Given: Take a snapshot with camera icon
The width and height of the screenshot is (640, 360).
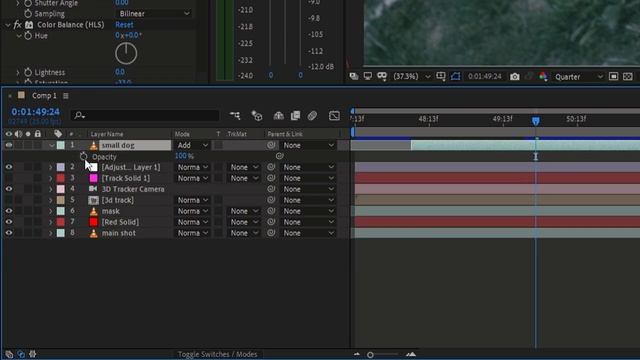Looking at the screenshot, I should (x=515, y=77).
